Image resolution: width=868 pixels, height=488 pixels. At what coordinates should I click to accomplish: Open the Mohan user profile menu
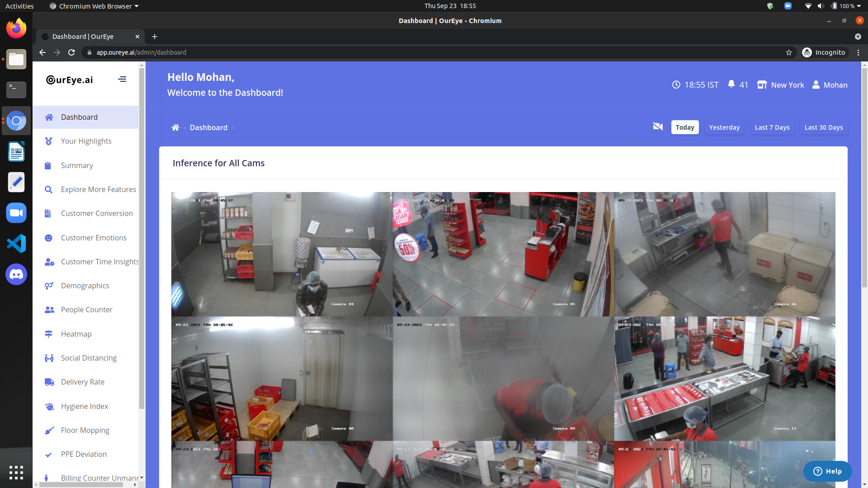[830, 85]
